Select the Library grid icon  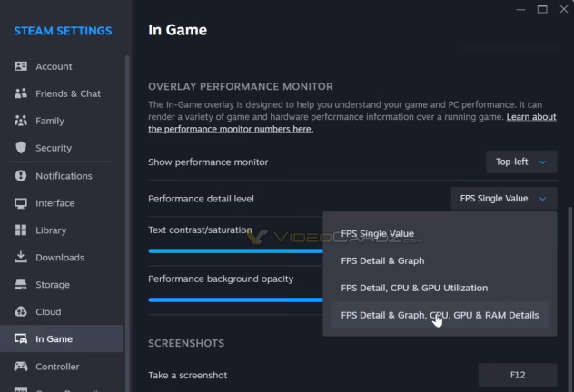(x=21, y=230)
